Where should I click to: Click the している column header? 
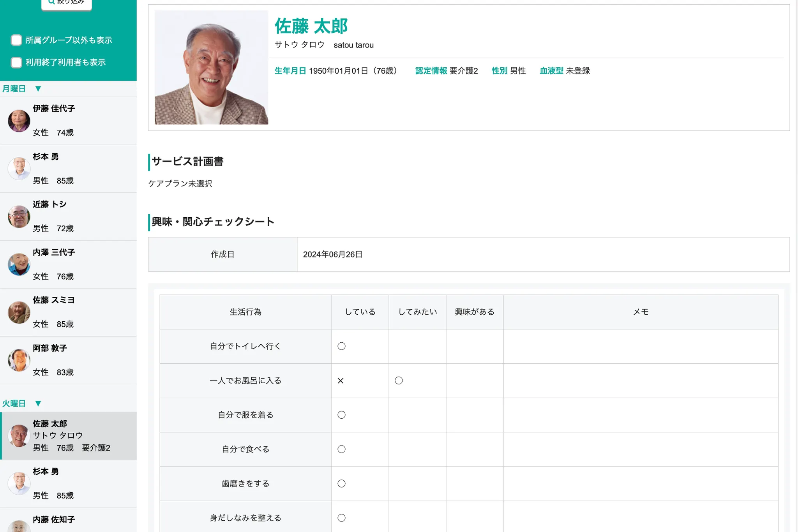tap(360, 312)
